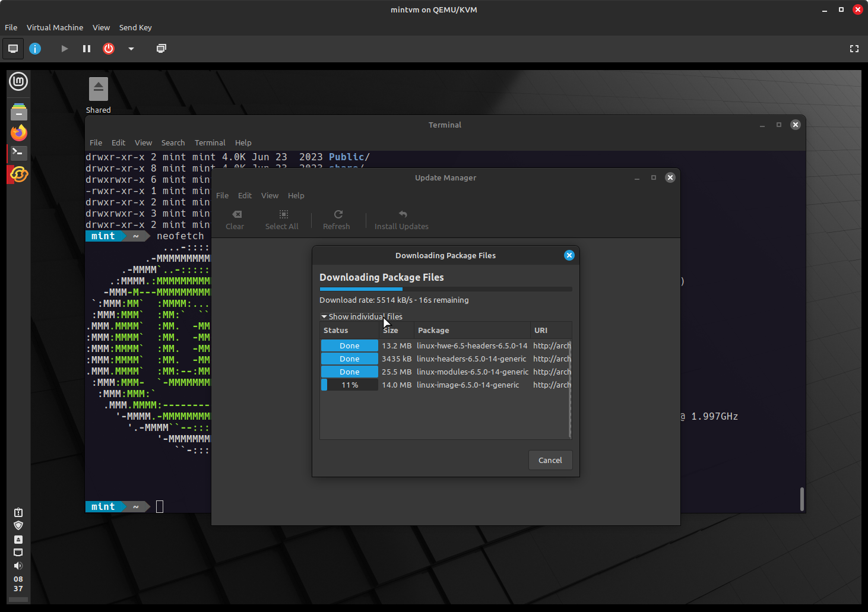The image size is (868, 612).
Task: Click the removable drives tray icon
Action: pyautogui.click(x=18, y=540)
